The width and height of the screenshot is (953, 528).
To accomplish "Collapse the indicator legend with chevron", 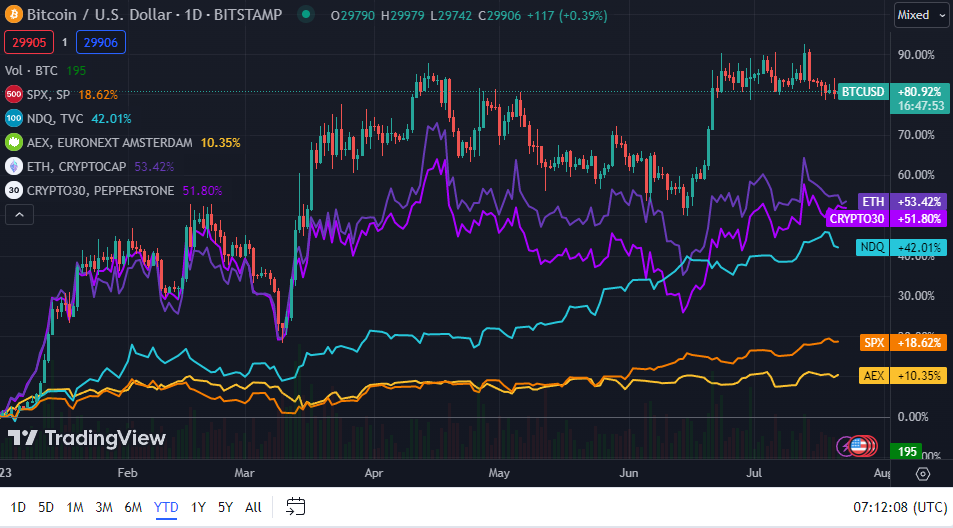I will pyautogui.click(x=19, y=214).
